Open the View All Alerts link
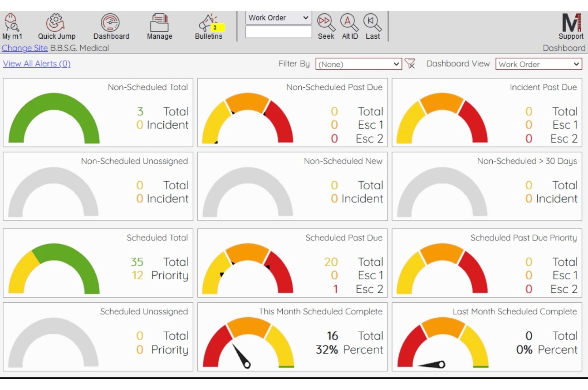This screenshot has width=588, height=390. 37,64
